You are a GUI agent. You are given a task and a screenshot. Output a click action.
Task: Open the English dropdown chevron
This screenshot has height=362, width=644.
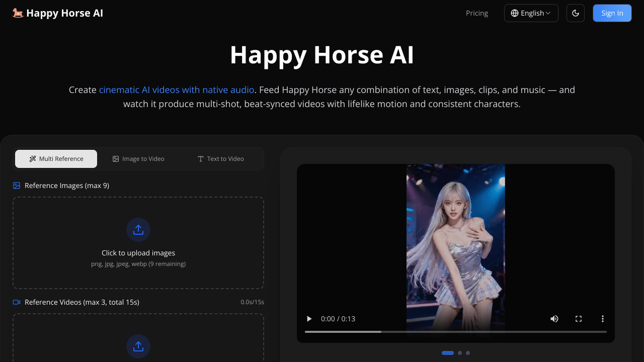[548, 13]
